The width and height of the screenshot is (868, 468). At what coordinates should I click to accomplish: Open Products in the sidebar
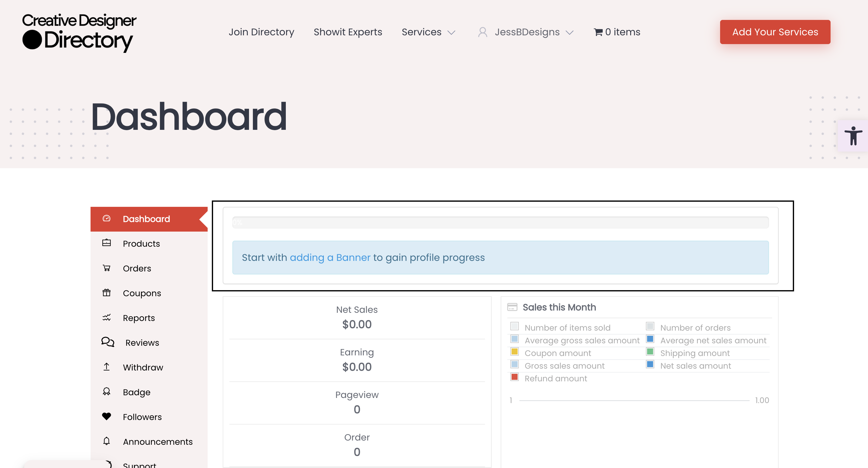point(141,243)
